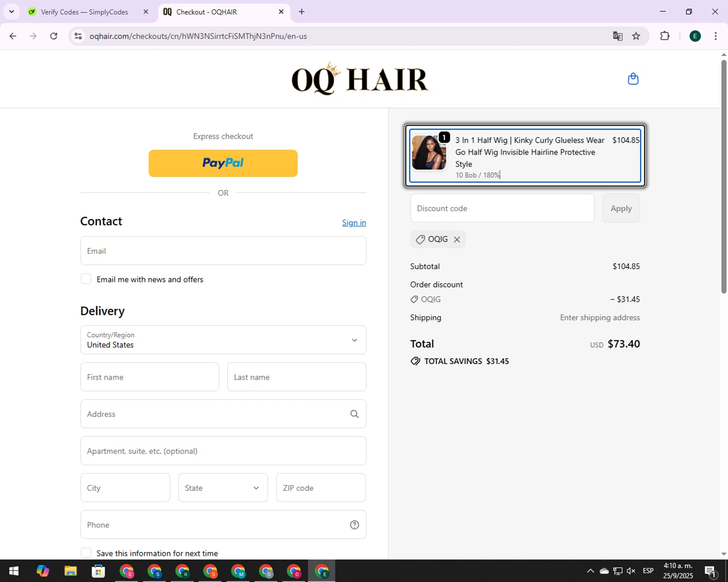Open Chrome profile M taskbar window

(x=238, y=571)
